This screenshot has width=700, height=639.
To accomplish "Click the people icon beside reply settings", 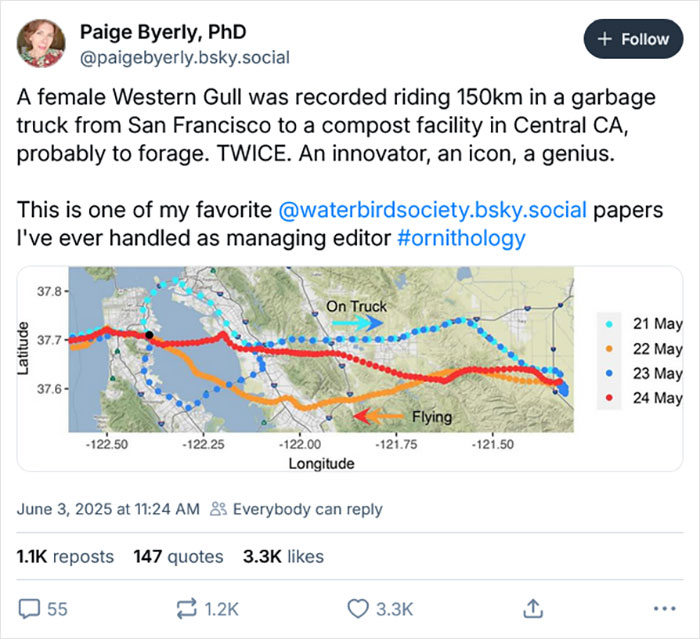I will tap(219, 509).
